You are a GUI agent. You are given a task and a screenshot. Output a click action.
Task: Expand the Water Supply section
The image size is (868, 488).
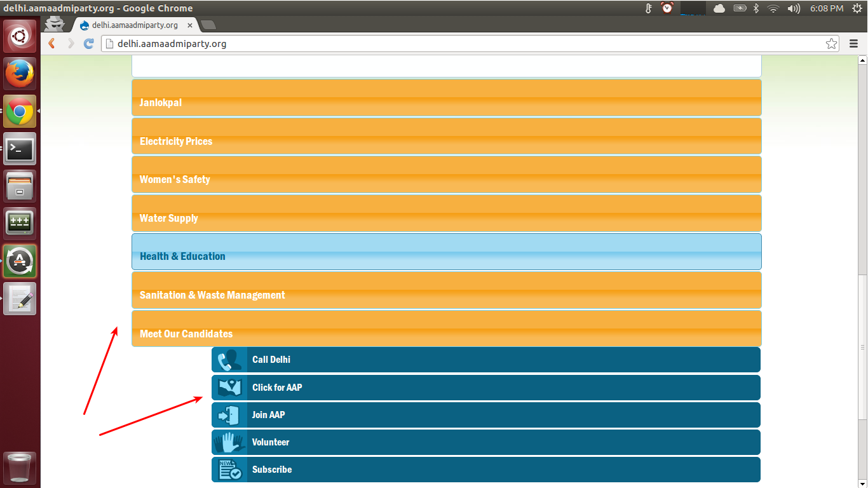[446, 213]
